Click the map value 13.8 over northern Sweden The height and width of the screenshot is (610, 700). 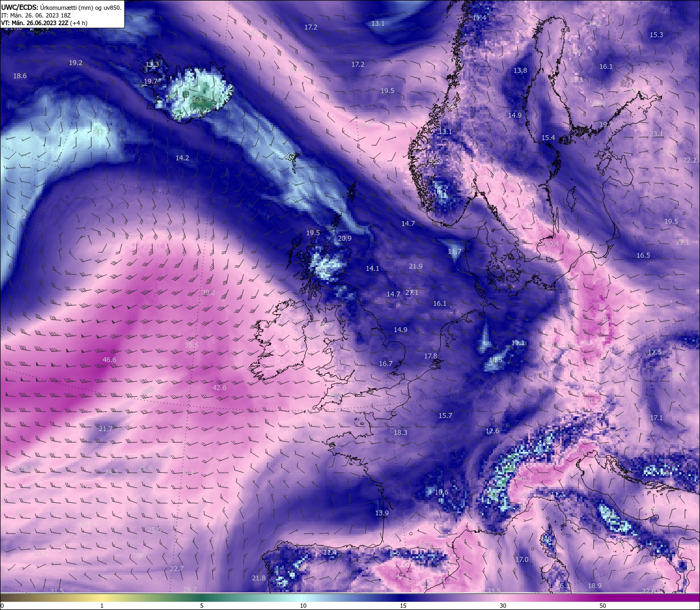(x=520, y=71)
